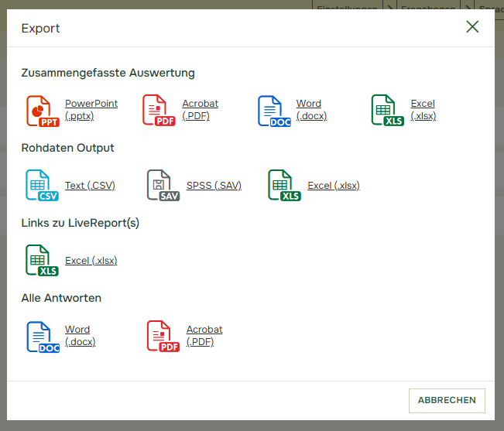The height and width of the screenshot is (431, 504).
Task: Export raw data via Text (.CSV) link
Action: [x=90, y=186]
